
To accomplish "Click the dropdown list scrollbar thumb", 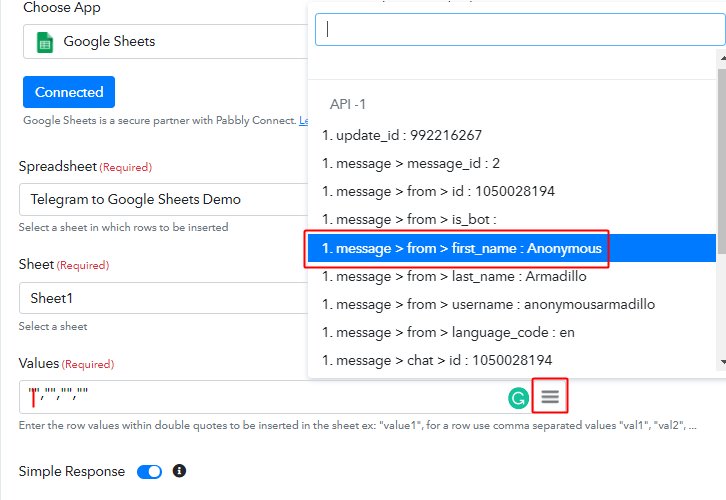I will (x=722, y=160).
